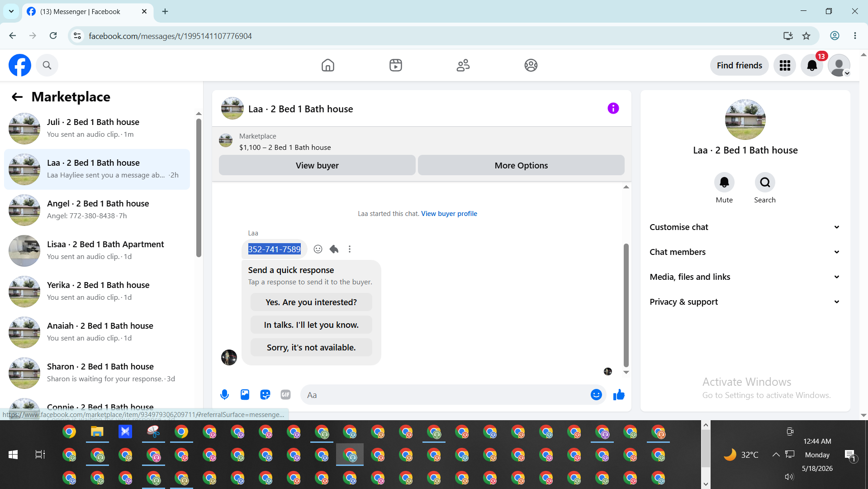The width and height of the screenshot is (868, 489).
Task: Send a thumbs-up like
Action: click(x=619, y=395)
